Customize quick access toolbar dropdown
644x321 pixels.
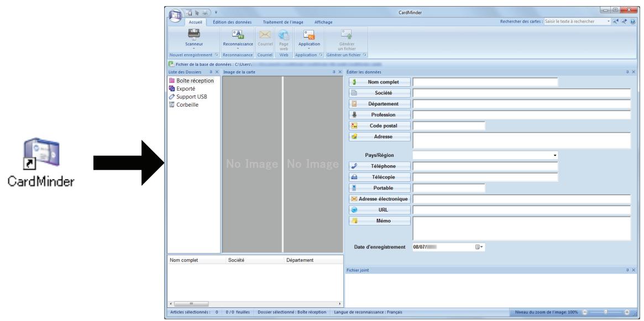(x=216, y=13)
